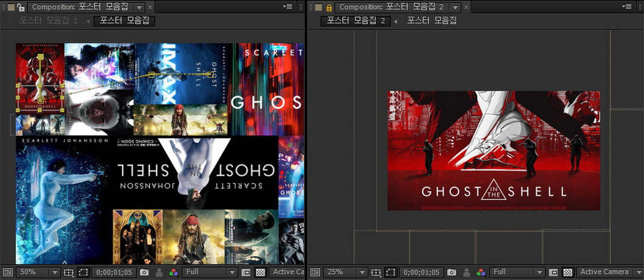Toggle viewer lock in right composition panel
Image resolution: width=644 pixels, height=280 pixels.
pos(329,7)
